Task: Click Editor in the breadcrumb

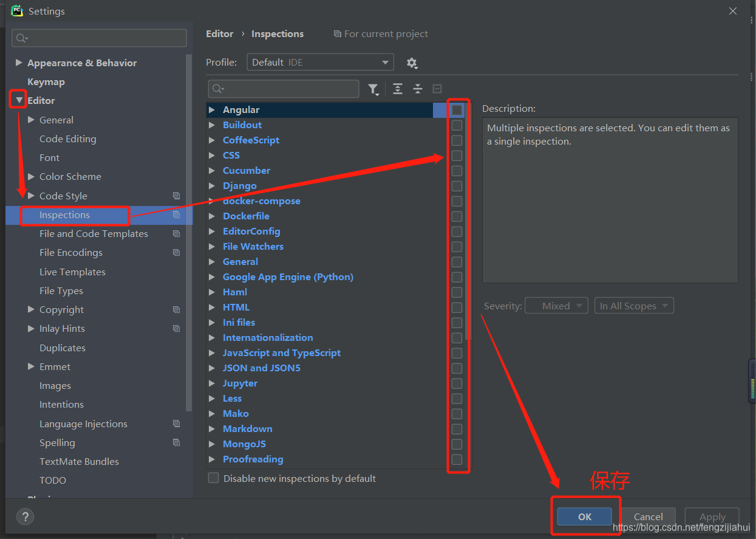Action: click(220, 33)
